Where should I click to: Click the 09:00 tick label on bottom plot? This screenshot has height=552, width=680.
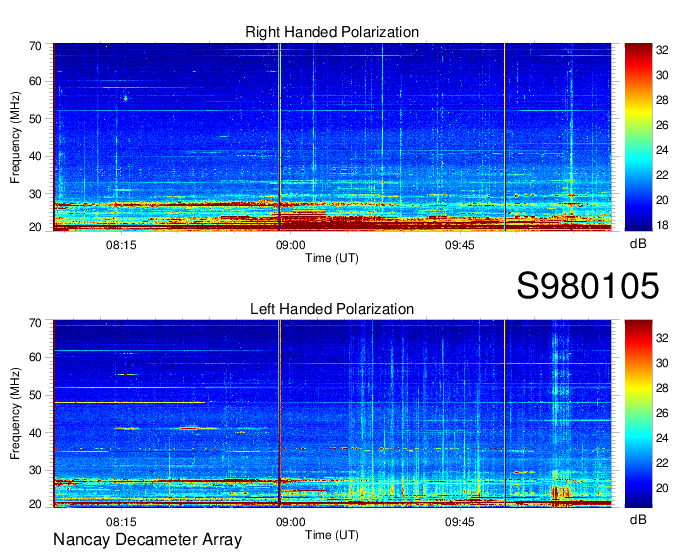click(291, 522)
